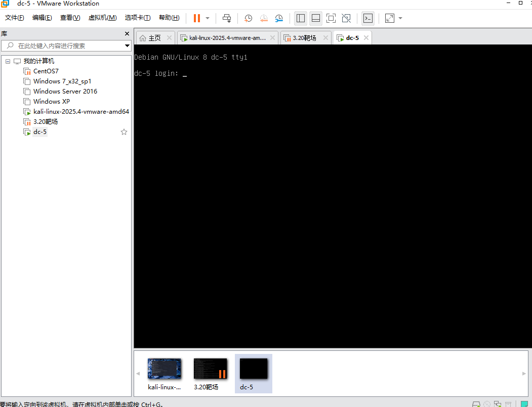This screenshot has width=532, height=407.
Task: Select 我的计算机 in the library tree
Action: tap(38, 61)
